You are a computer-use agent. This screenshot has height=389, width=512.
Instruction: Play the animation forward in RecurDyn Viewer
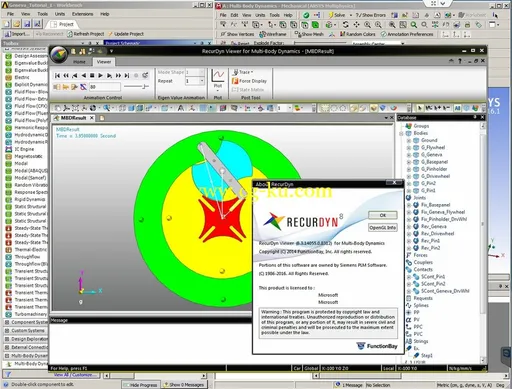click(100, 76)
